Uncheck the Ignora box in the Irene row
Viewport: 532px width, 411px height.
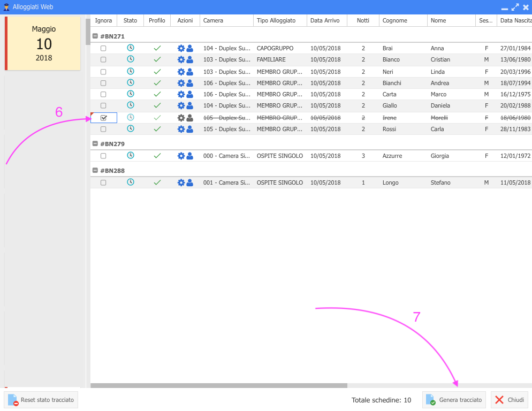coord(104,118)
